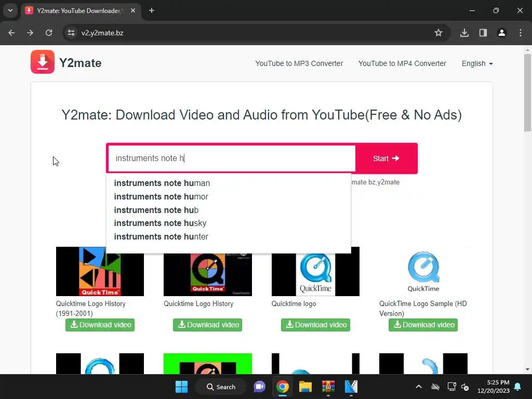Open YouTube to MP4 Converter link
The image size is (532, 399).
coord(402,63)
